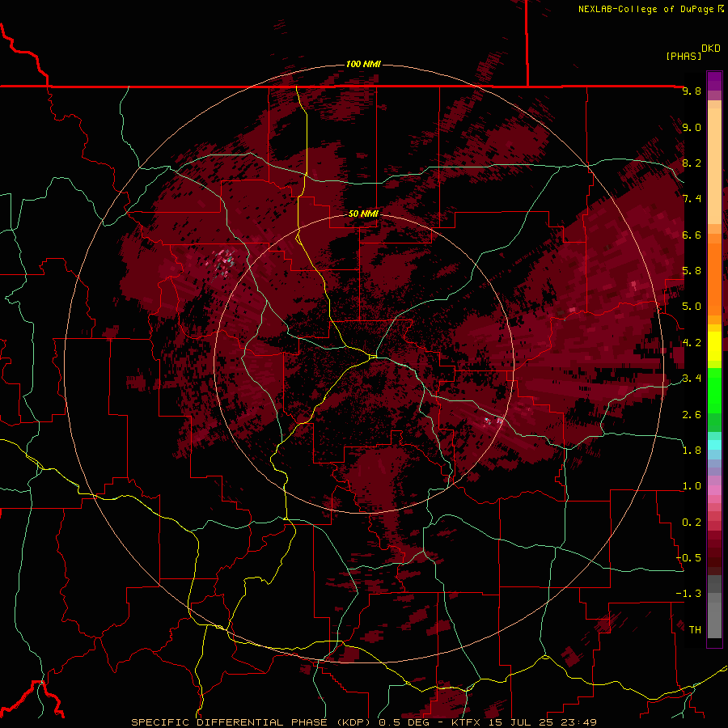Pick the cyan legend color band
This screenshot has width=728, height=728.
coord(714,445)
